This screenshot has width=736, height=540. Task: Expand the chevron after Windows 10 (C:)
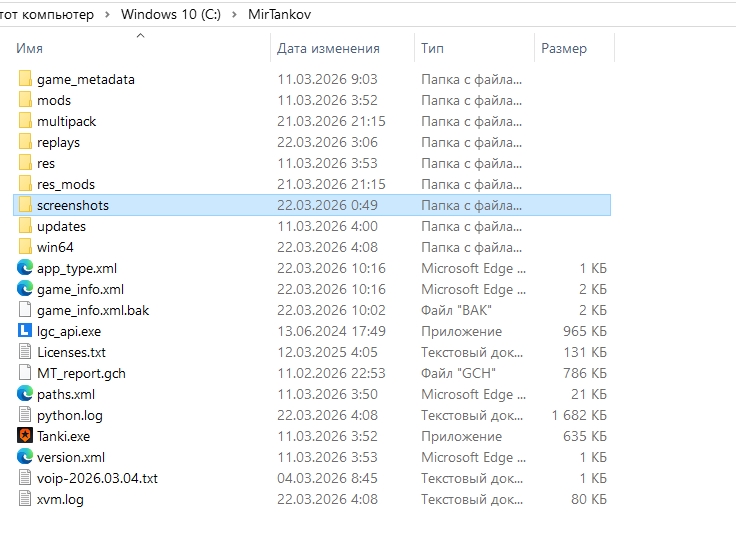[234, 15]
